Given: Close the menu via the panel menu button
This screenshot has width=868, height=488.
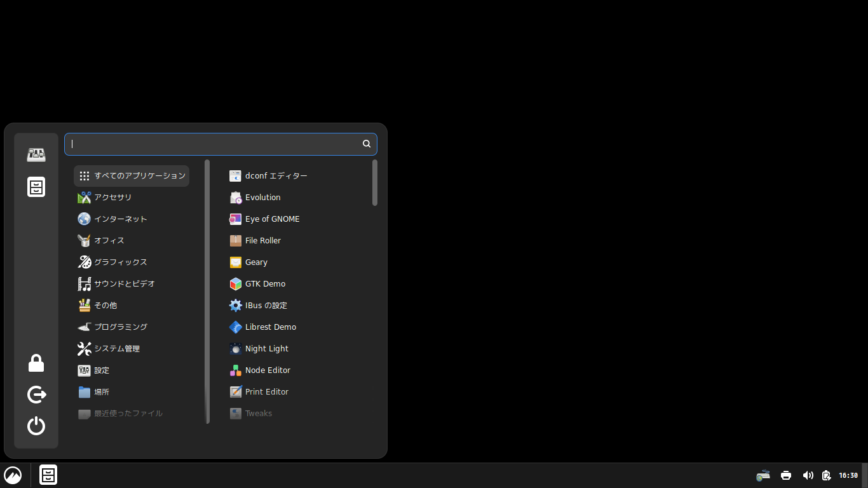Looking at the screenshot, I should click(13, 475).
